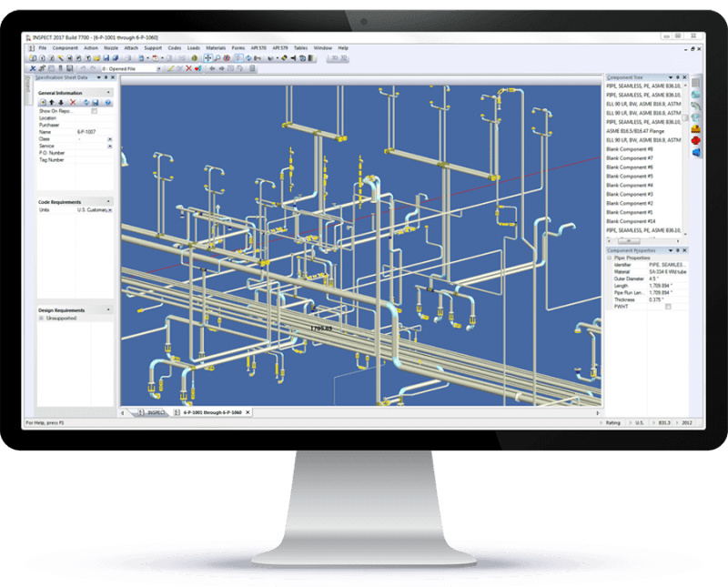The image size is (728, 587).
Task: Open the Nozzle menu
Action: click(111, 48)
